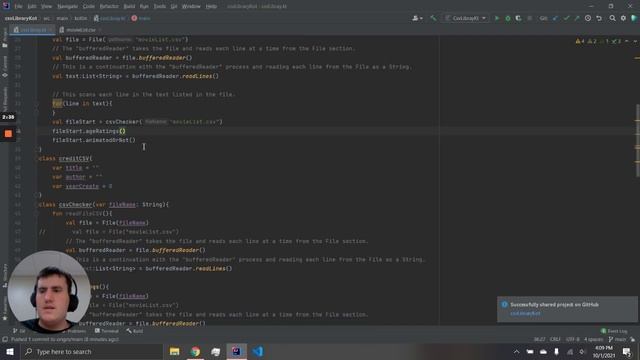Open the Commit tool window sidebar button
Screen dimensions: 640x360
[x=4, y=67]
